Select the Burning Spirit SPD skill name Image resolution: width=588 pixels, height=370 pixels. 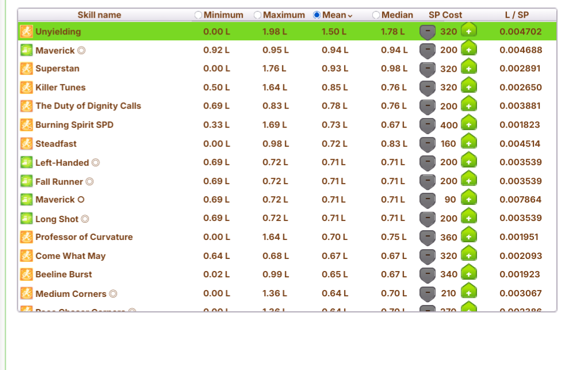(x=74, y=125)
